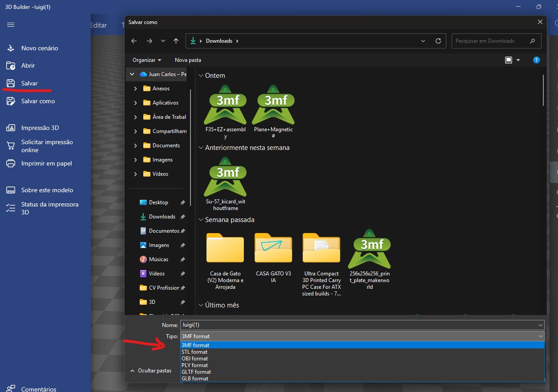Click the file list vertical scrollbar
This screenshot has width=558, height=392.
tap(543, 91)
